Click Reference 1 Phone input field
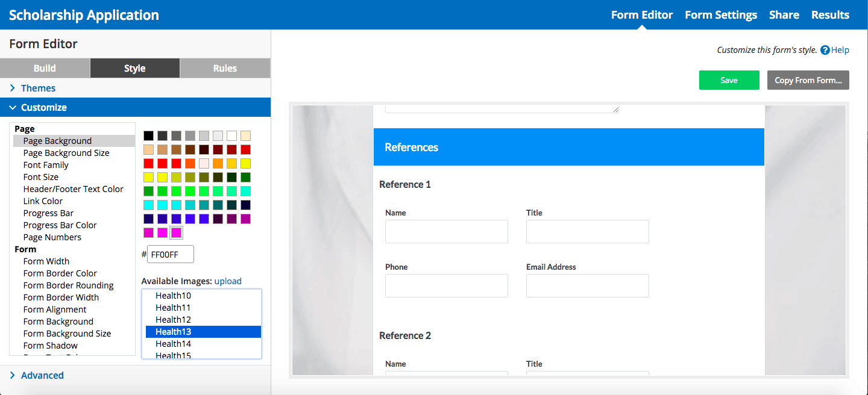 [447, 285]
